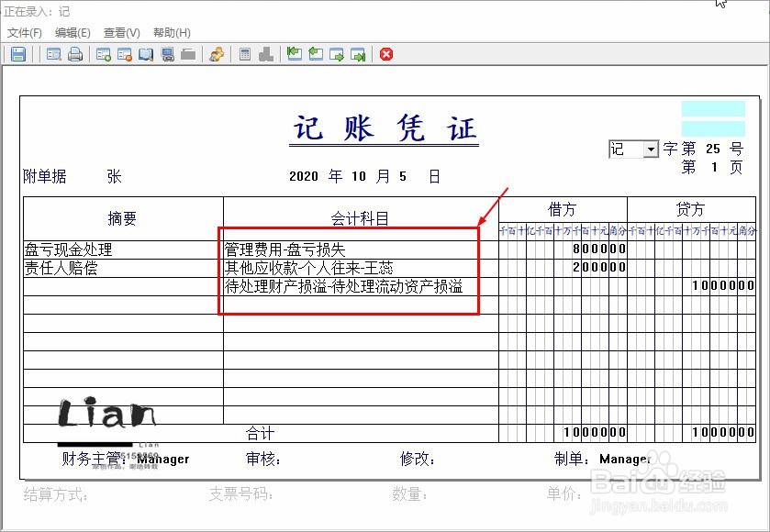Click the 支票号码 field
Image resolution: width=770 pixels, height=532 pixels.
click(241, 493)
